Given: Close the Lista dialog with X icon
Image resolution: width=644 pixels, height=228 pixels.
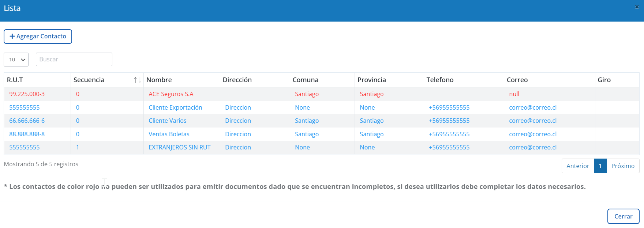Looking at the screenshot, I should (637, 7).
